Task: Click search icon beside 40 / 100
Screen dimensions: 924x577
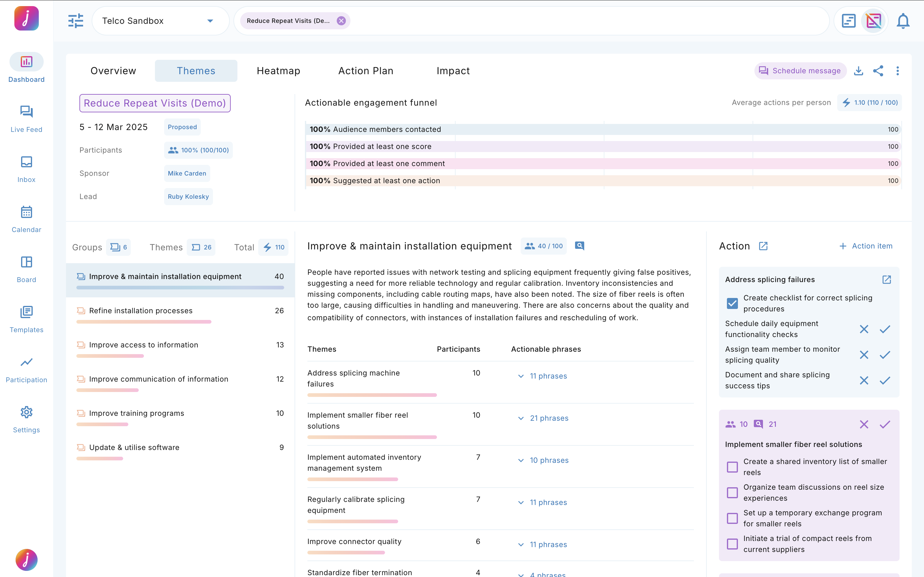Action: point(579,246)
